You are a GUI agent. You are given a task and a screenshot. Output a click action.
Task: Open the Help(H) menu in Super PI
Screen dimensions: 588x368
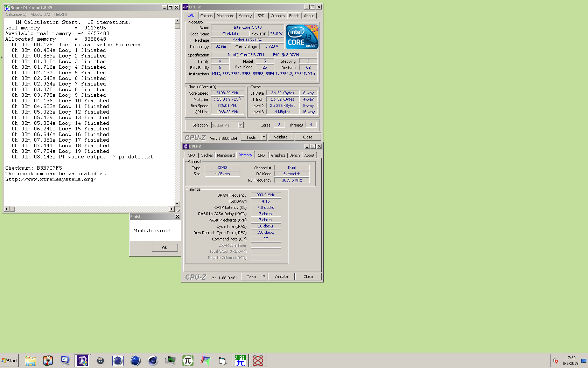(61, 14)
